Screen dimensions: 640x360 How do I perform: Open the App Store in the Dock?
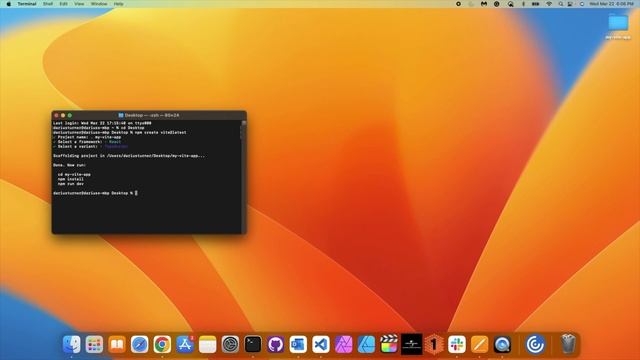coord(185,344)
